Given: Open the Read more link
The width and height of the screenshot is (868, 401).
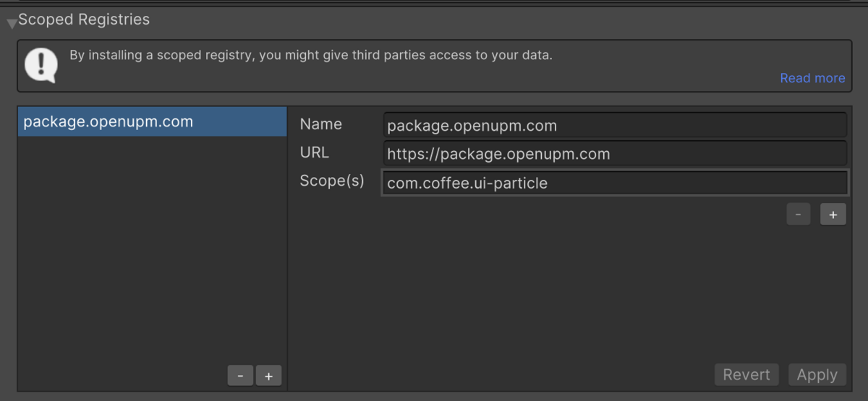Looking at the screenshot, I should coord(812,78).
